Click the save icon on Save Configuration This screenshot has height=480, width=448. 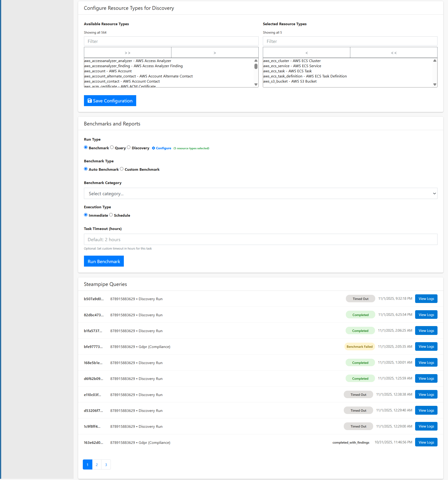coord(90,101)
